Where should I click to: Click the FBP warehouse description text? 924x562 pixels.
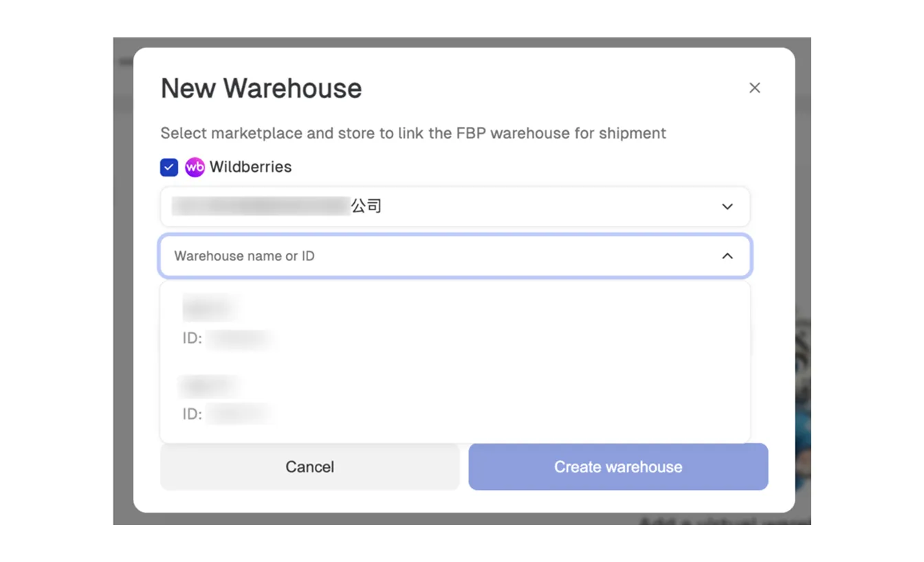point(413,133)
